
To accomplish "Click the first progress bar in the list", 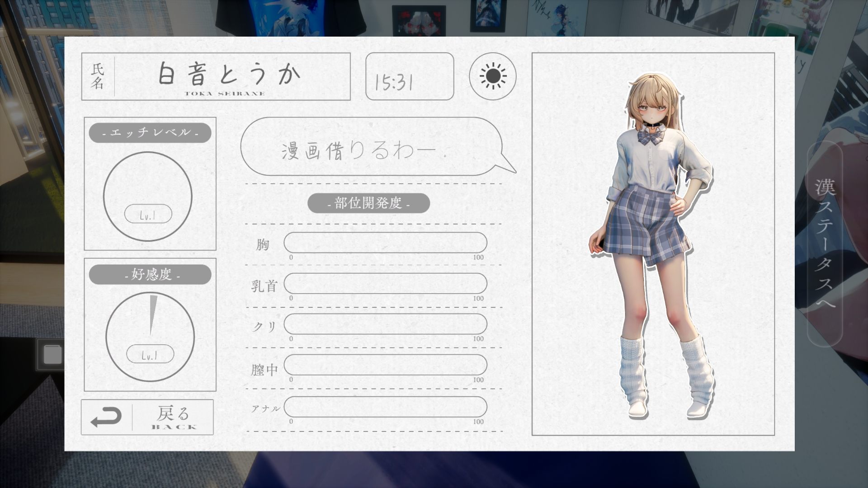I will [385, 243].
